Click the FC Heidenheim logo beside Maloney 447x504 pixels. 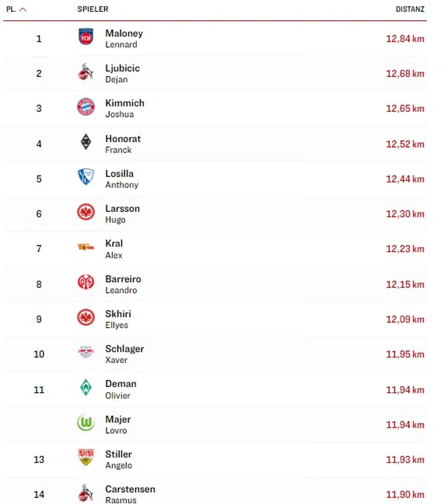tap(86, 37)
